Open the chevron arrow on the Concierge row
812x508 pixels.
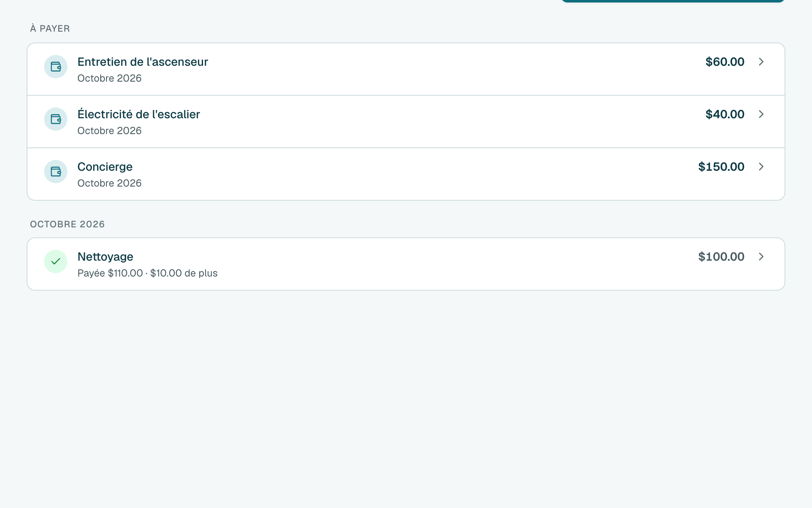point(761,167)
